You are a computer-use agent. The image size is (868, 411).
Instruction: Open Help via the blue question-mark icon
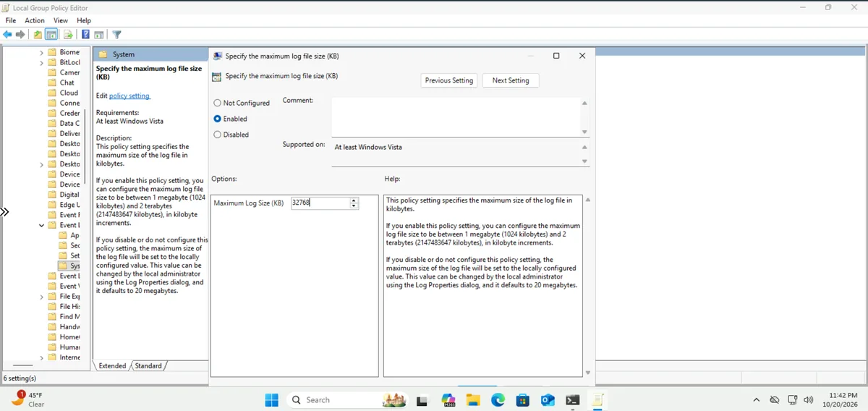point(85,34)
